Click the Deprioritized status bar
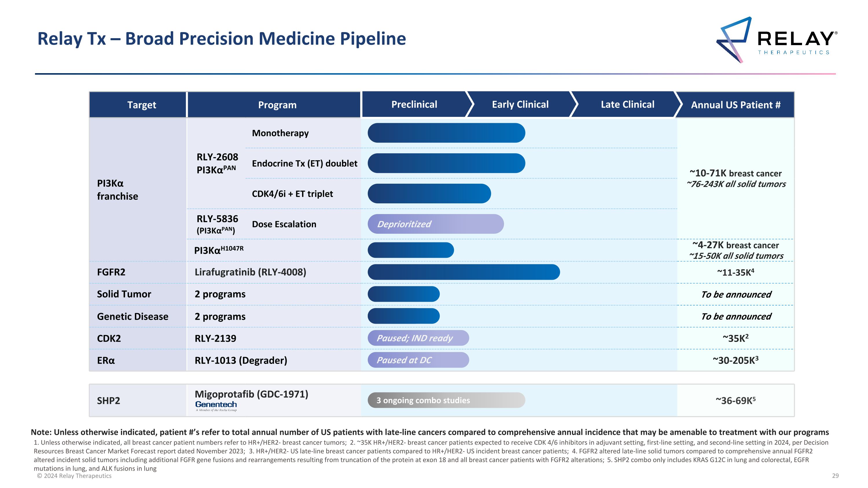 click(x=435, y=224)
